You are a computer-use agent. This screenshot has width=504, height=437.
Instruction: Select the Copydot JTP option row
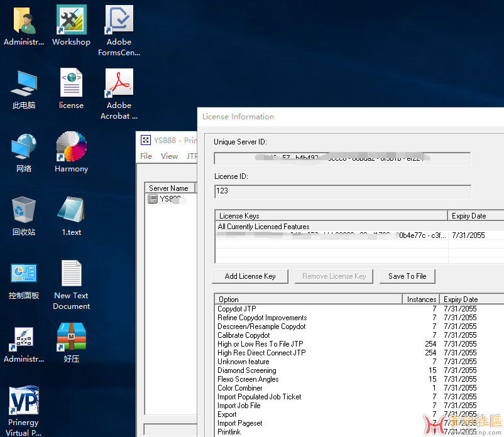359,309
